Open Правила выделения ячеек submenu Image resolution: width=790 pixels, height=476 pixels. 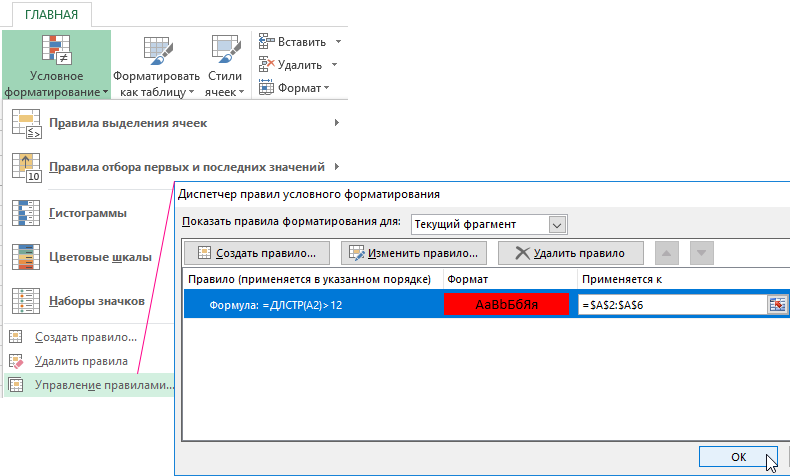175,123
